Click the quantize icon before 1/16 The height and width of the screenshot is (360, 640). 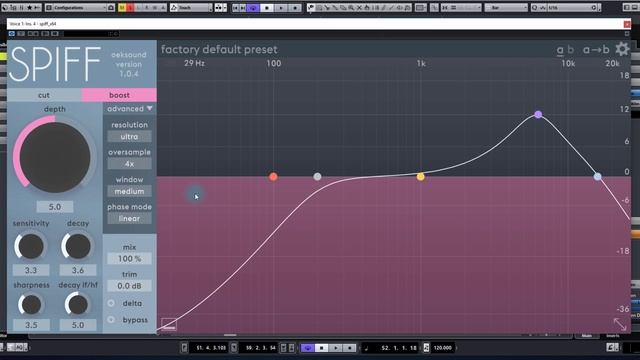tap(534, 8)
